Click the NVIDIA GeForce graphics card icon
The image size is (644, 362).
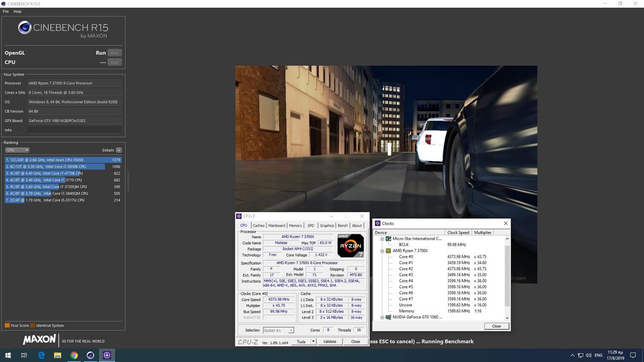pyautogui.click(x=388, y=317)
